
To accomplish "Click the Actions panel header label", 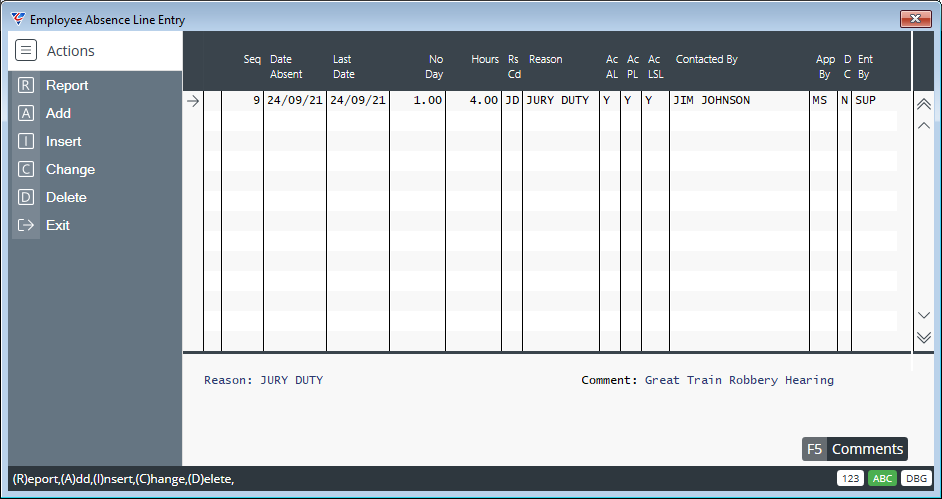I will coord(71,51).
